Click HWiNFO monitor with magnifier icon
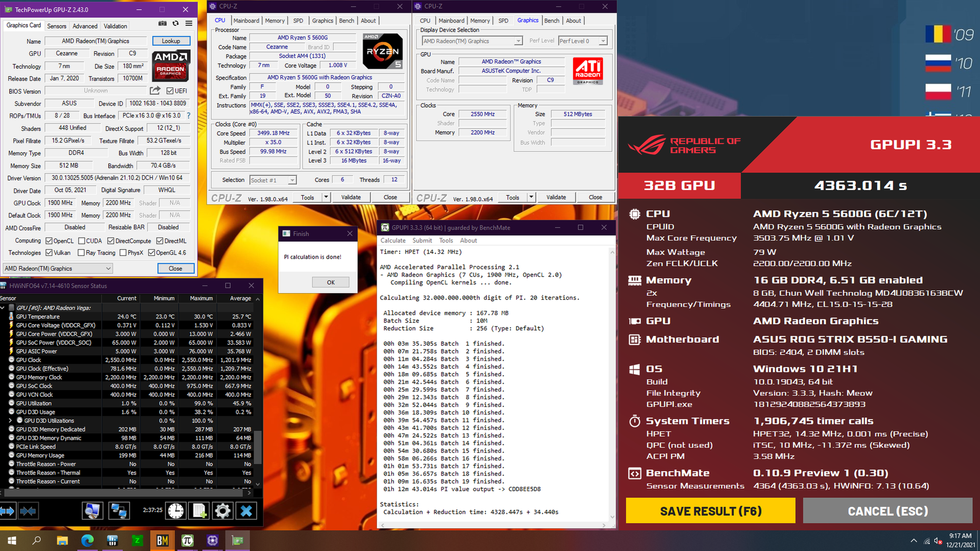 92,511
